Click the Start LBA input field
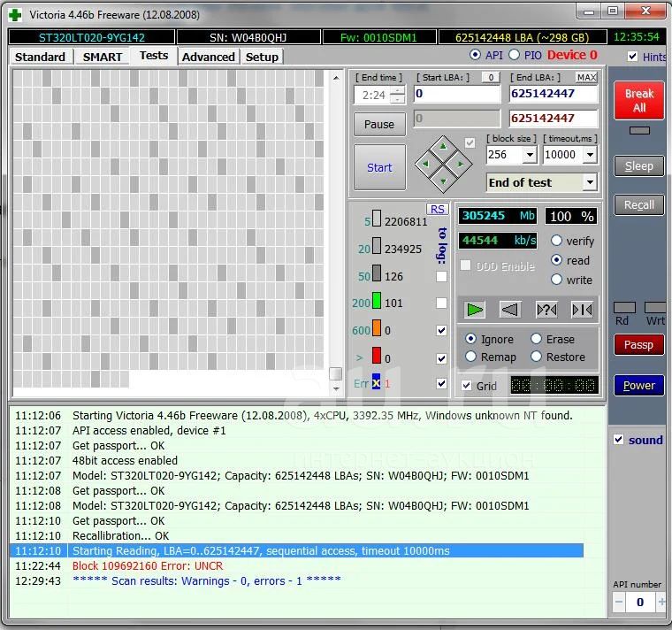 coord(457,94)
